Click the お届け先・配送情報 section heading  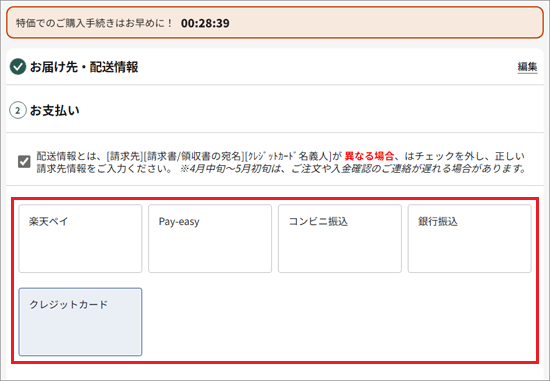(84, 67)
